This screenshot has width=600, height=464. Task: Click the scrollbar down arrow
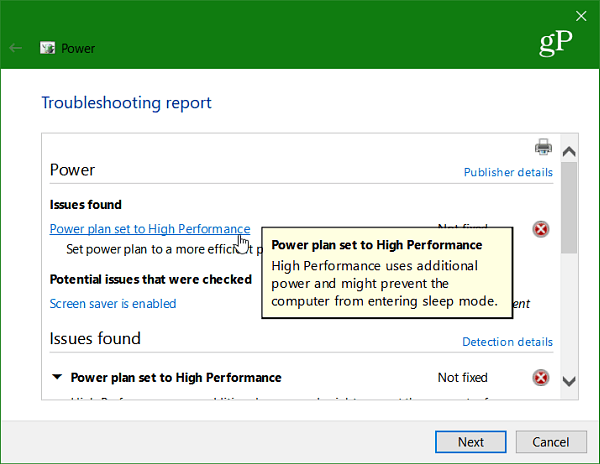tap(569, 381)
